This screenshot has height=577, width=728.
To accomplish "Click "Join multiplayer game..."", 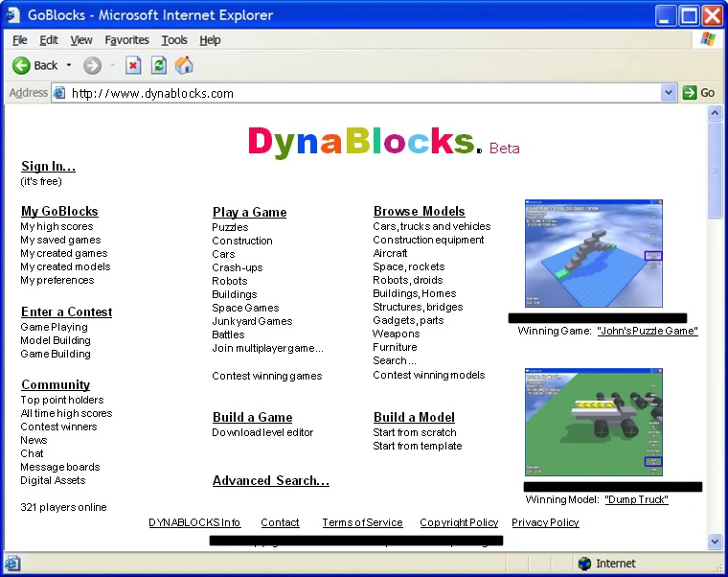I will coord(267,348).
